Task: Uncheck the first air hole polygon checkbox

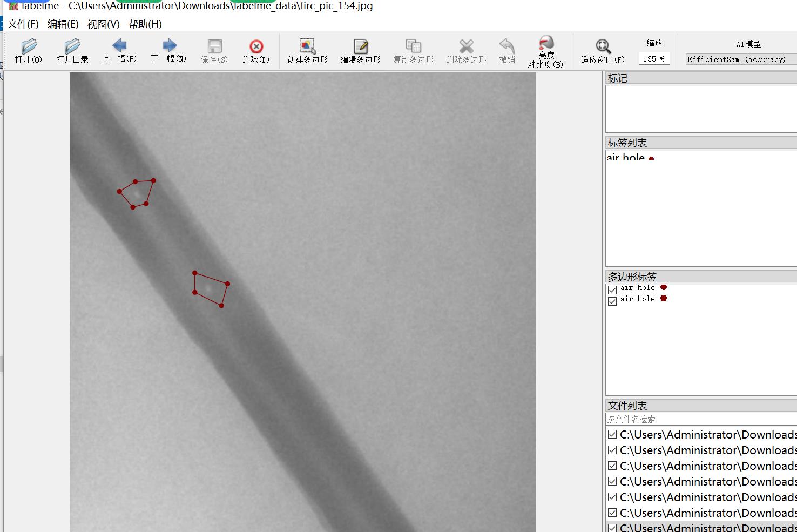Action: point(612,290)
